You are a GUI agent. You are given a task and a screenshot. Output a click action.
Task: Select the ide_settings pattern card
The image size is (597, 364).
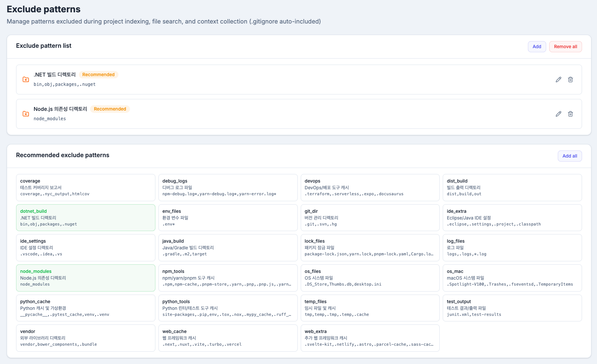point(86,248)
